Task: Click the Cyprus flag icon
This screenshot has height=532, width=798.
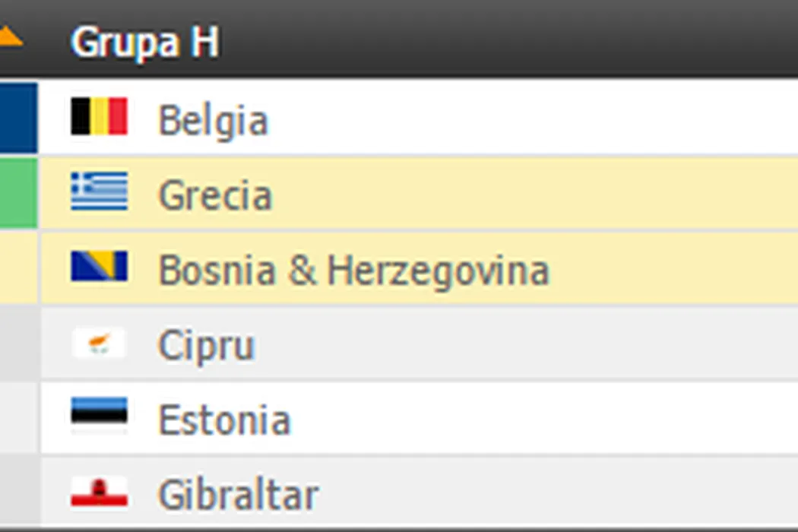Action: pos(99,344)
